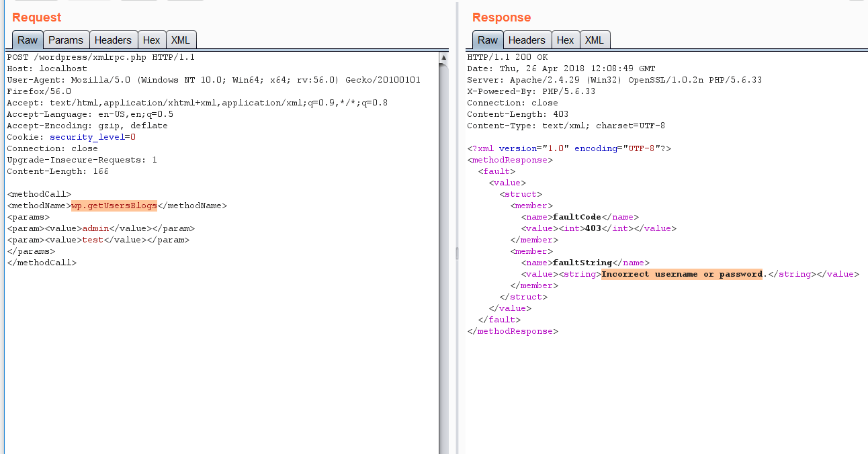View the Response XML tab

pos(594,40)
